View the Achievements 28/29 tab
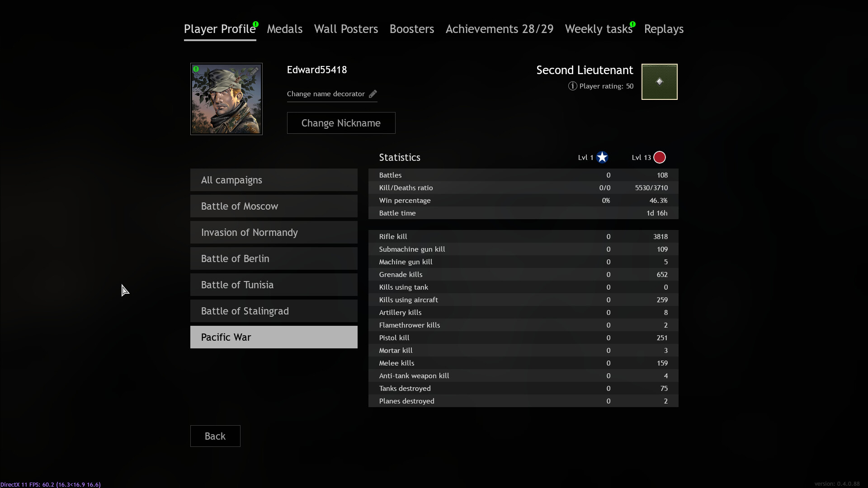Image resolution: width=868 pixels, height=488 pixels. point(499,29)
